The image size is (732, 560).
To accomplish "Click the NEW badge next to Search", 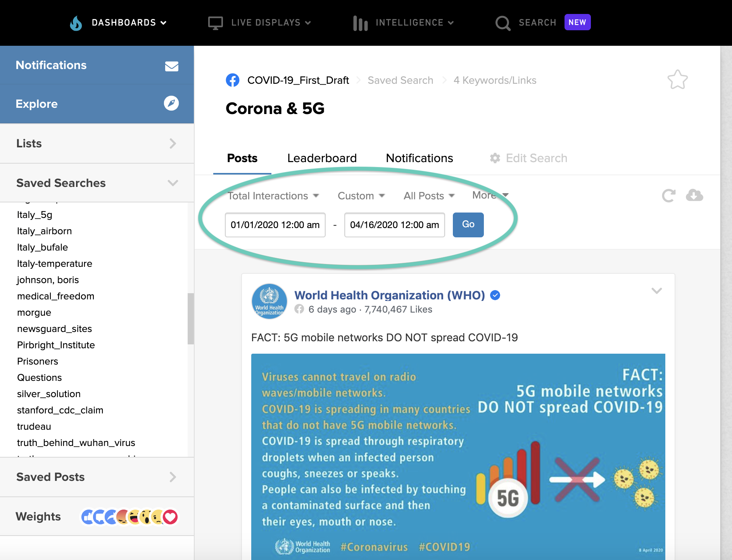I will pos(577,22).
